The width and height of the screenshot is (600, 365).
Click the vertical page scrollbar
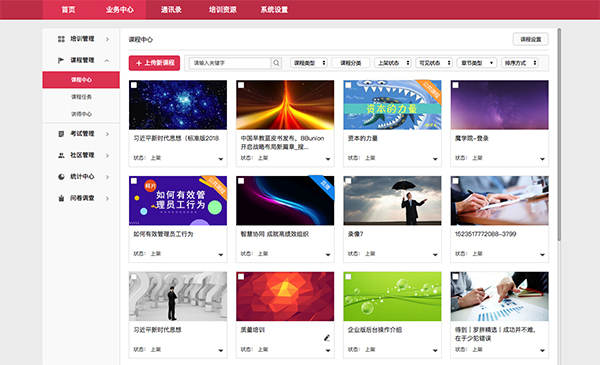tap(559, 134)
